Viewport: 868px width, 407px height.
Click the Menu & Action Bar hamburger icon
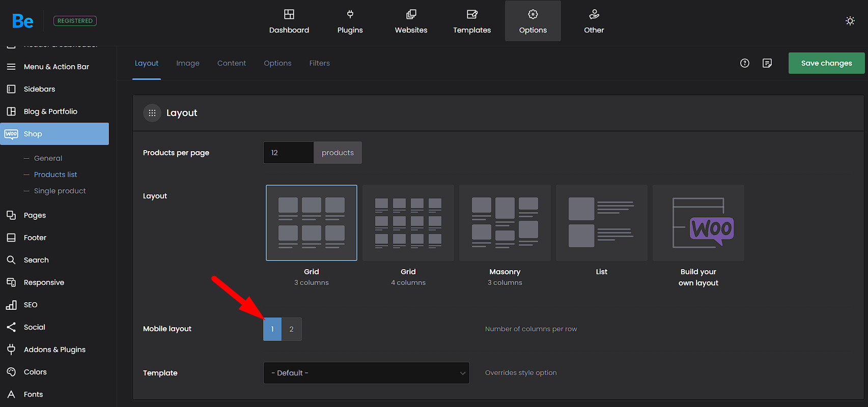pyautogui.click(x=11, y=67)
